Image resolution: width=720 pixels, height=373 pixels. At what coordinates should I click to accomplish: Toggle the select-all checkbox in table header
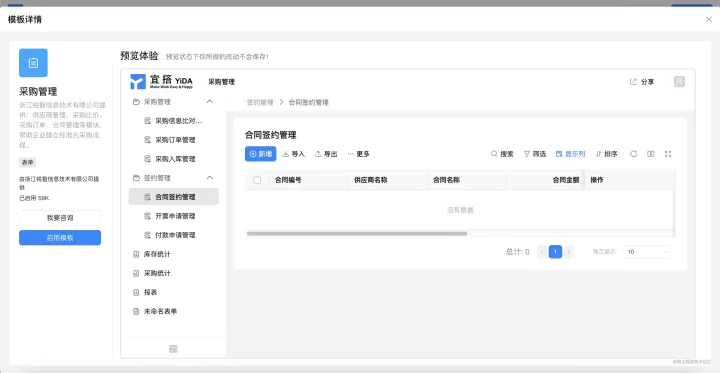[257, 180]
